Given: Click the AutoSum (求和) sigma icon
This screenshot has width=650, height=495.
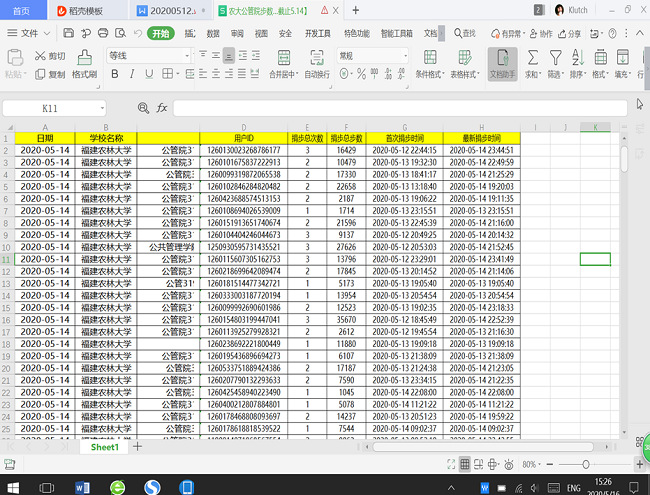Looking at the screenshot, I should point(532,58).
